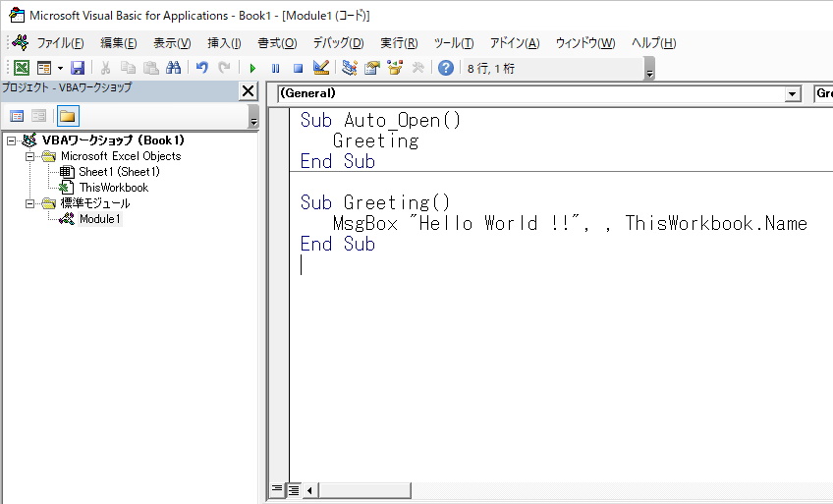Screen dimensions: 833x504
Task: Open the Properties Window icon
Action: click(x=372, y=68)
